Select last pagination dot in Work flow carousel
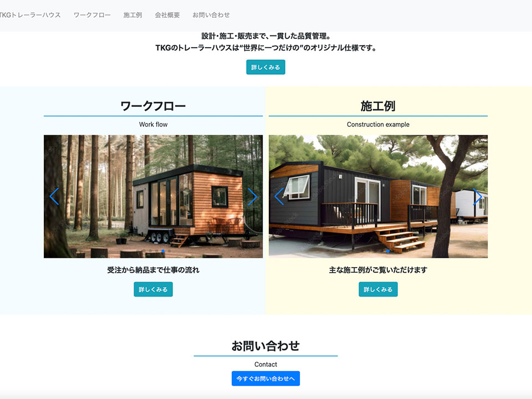Screen dimensions: 532x399 (170, 251)
